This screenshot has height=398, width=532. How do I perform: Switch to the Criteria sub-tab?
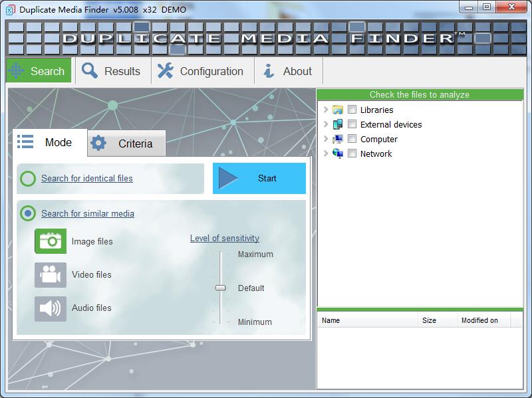(126, 144)
